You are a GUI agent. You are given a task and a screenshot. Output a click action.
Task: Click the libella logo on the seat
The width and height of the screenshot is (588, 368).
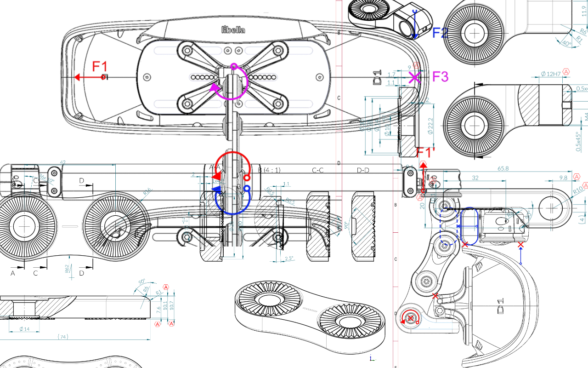233,30
